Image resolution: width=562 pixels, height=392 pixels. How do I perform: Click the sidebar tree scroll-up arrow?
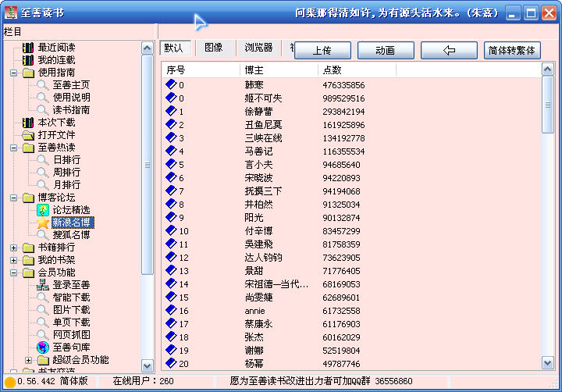click(x=148, y=48)
